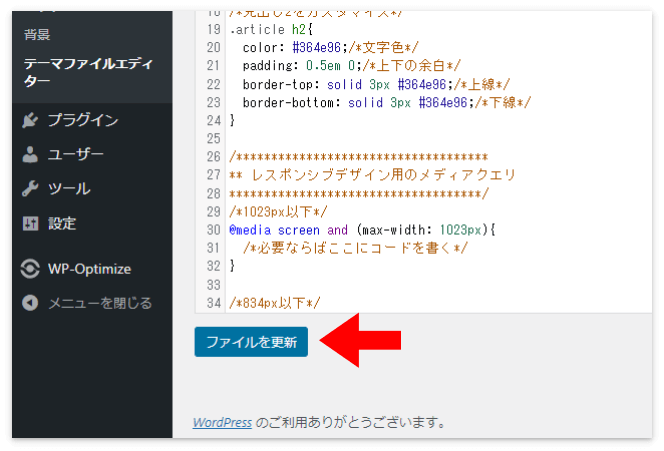Click the ツール wrench icon
This screenshot has height=451, width=664.
click(x=30, y=189)
